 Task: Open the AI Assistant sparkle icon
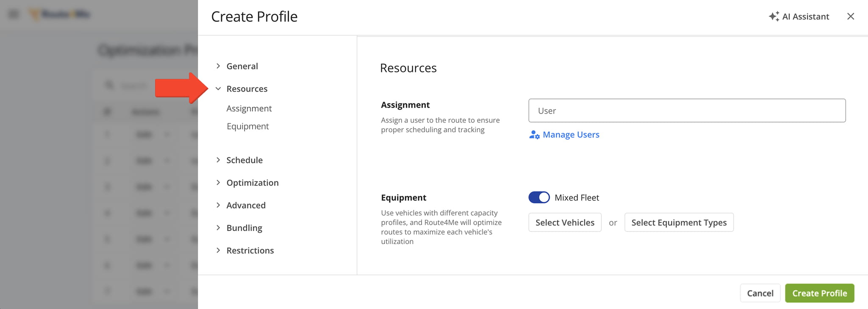tap(774, 17)
